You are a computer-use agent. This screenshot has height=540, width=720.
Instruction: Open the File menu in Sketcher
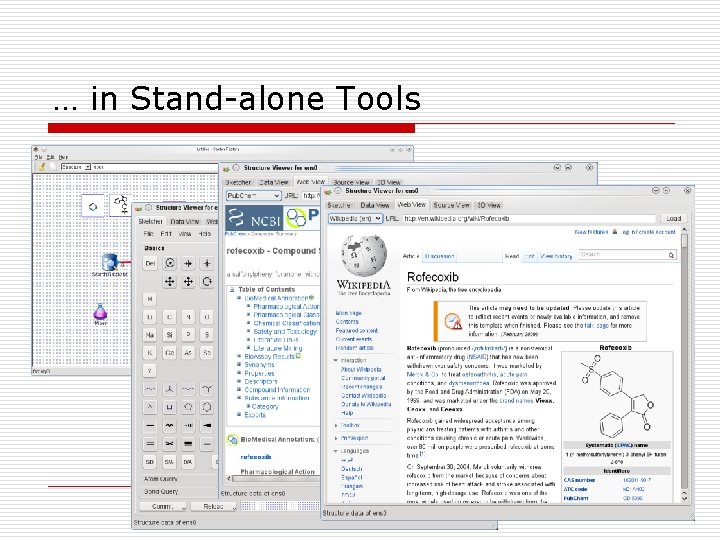pos(148,234)
